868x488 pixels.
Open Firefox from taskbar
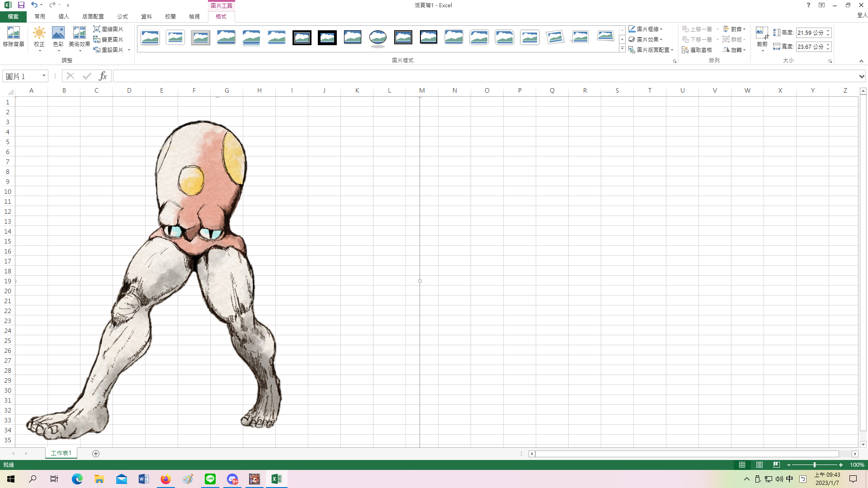click(x=166, y=479)
